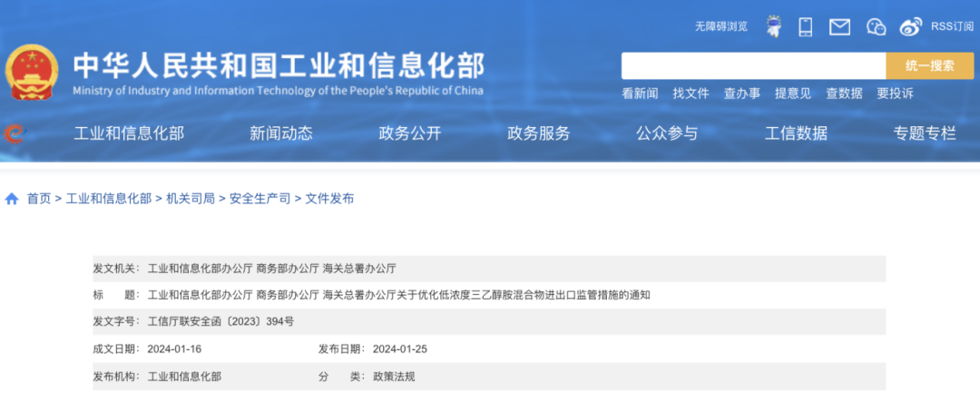Screen dimensions: 980x402
Task: Follow the 安全生产司 breadcrumb link
Action: coord(260,199)
